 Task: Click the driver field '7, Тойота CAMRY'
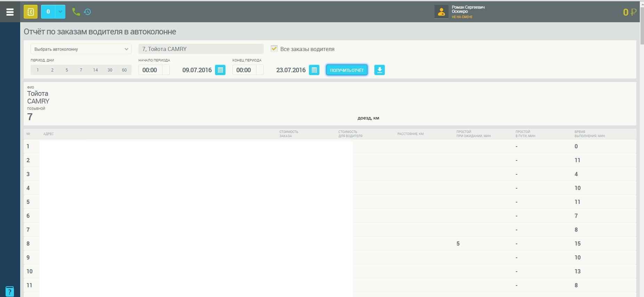201,49
